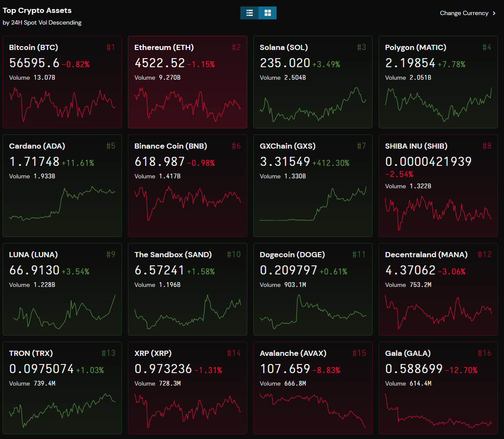Viewport: 504px width, 439px height.
Task: Click the Top Crypto Assets heading
Action: click(x=37, y=11)
